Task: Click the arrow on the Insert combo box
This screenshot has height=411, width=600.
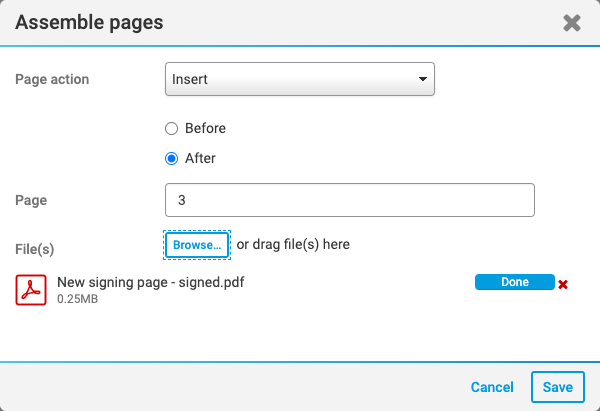Action: coord(423,79)
